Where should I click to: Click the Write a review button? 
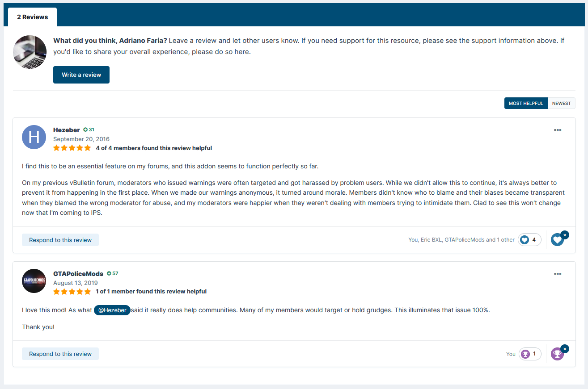pos(81,75)
